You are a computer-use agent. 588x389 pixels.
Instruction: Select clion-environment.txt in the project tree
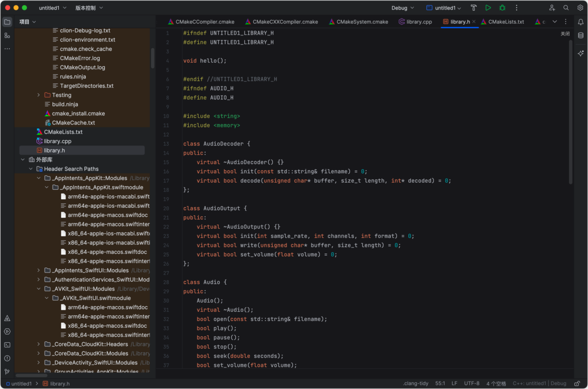87,40
